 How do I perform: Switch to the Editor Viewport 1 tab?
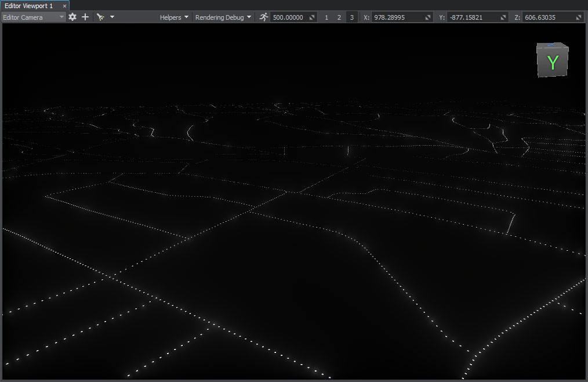[x=29, y=5]
